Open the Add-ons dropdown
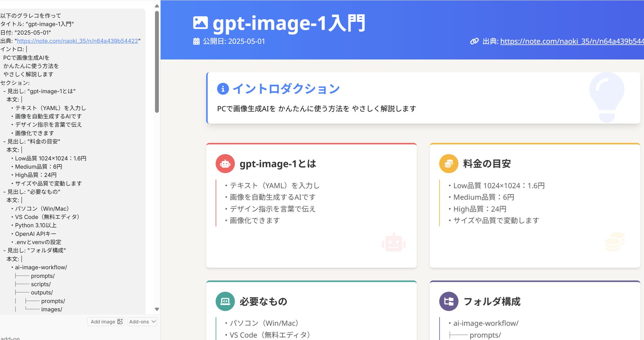The image size is (644, 340). pos(142,322)
